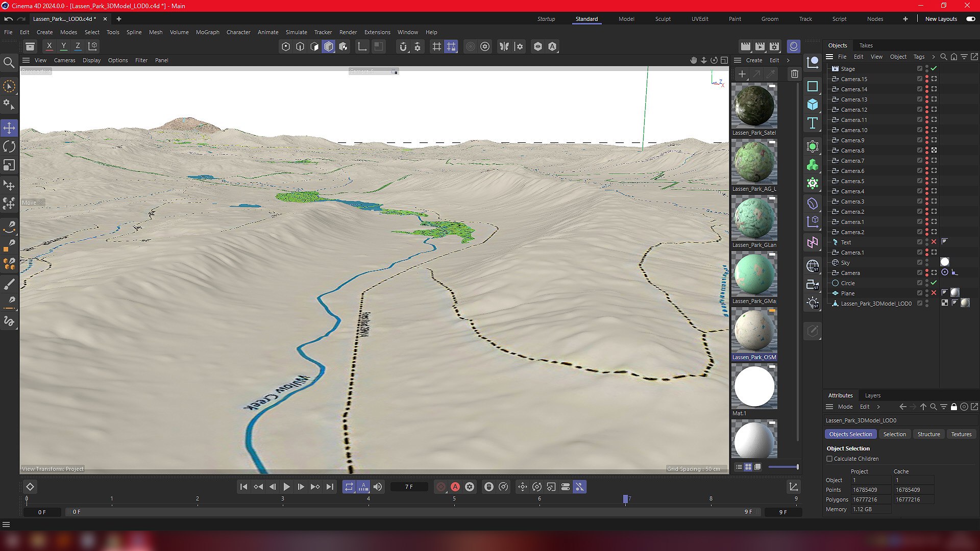Open the MoGraph menu
Image resolution: width=980 pixels, height=551 pixels.
pyautogui.click(x=207, y=32)
